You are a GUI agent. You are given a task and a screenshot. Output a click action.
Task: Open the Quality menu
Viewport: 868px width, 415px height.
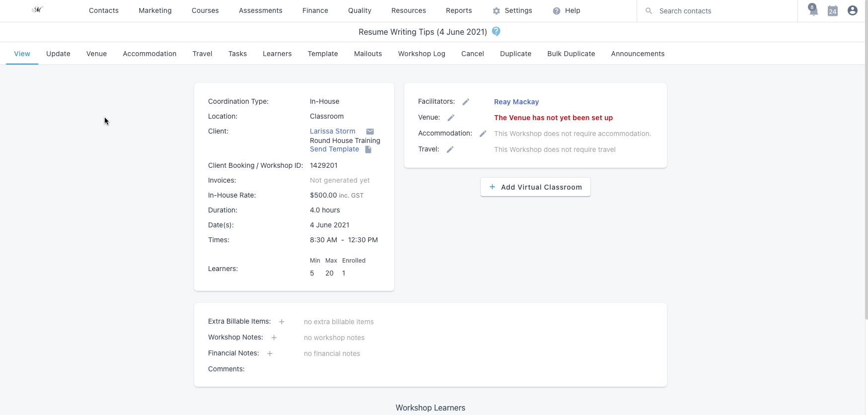click(360, 10)
